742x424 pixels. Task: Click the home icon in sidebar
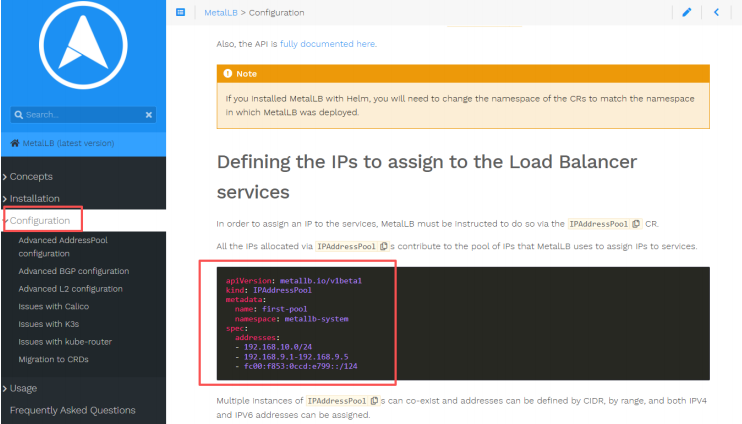[15, 143]
